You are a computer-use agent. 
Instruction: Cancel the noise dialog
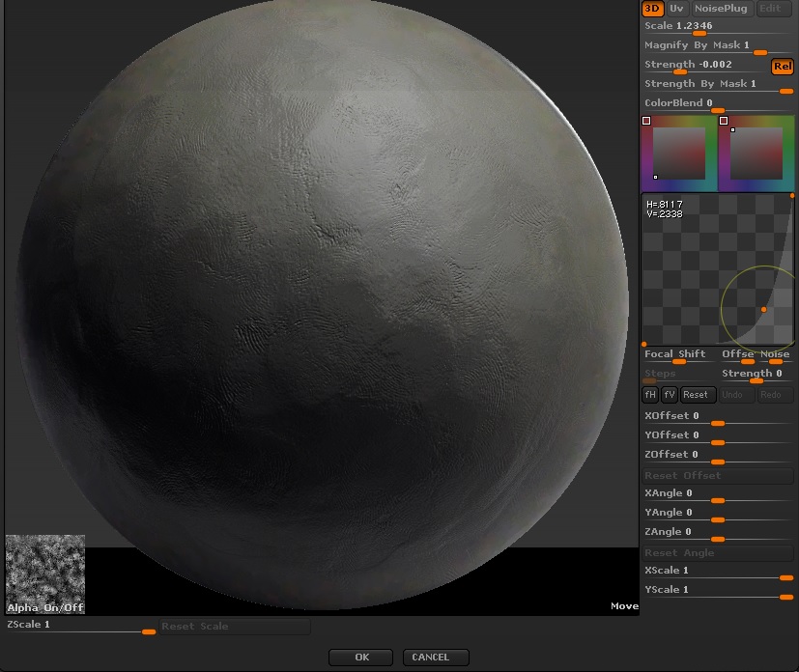(436, 658)
